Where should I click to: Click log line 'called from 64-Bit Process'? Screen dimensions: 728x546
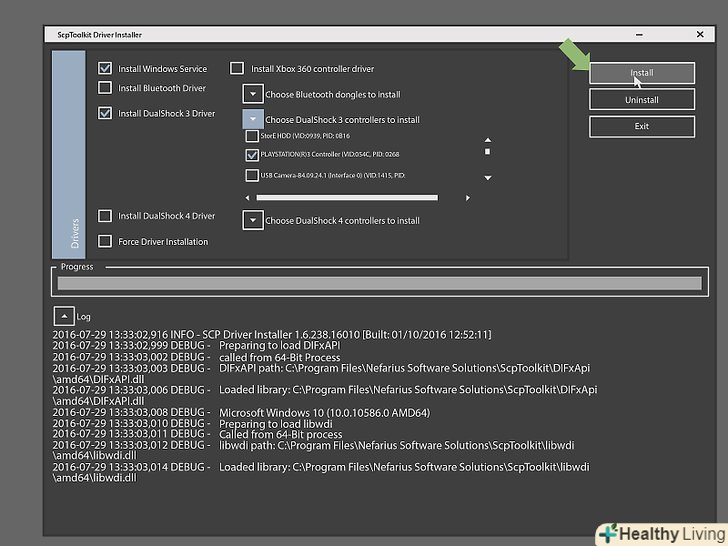point(196,357)
